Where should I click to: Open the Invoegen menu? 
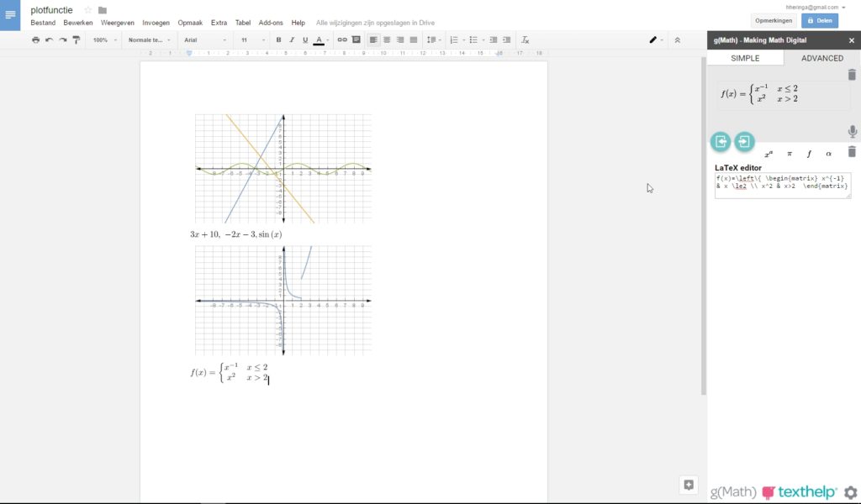pos(156,23)
